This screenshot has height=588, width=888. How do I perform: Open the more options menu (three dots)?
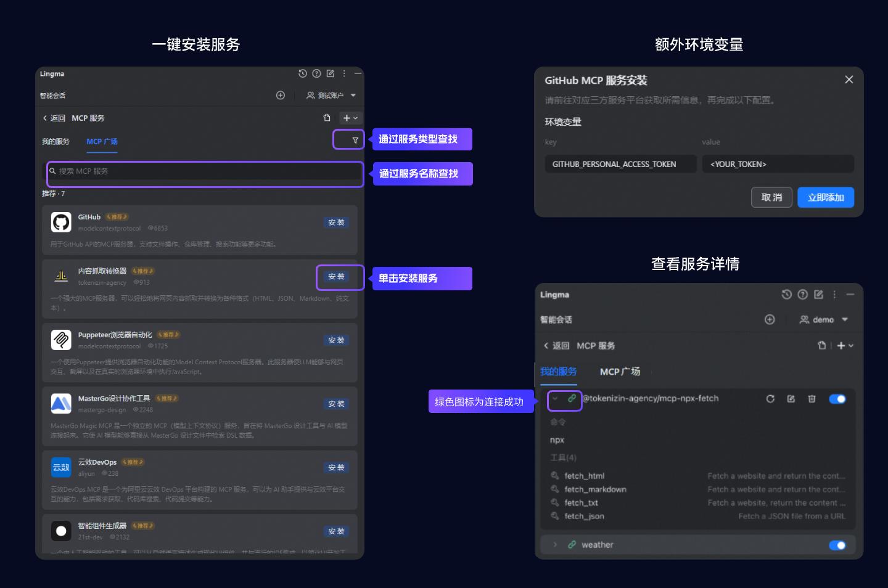pyautogui.click(x=344, y=73)
